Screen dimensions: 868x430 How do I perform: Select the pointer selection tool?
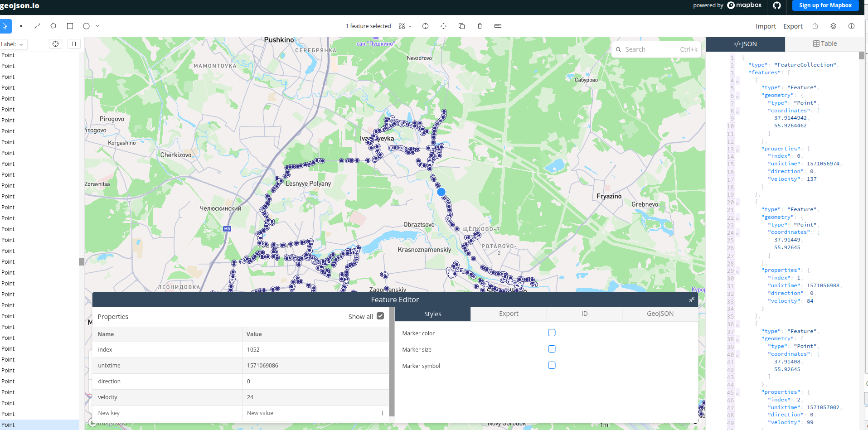tap(5, 26)
